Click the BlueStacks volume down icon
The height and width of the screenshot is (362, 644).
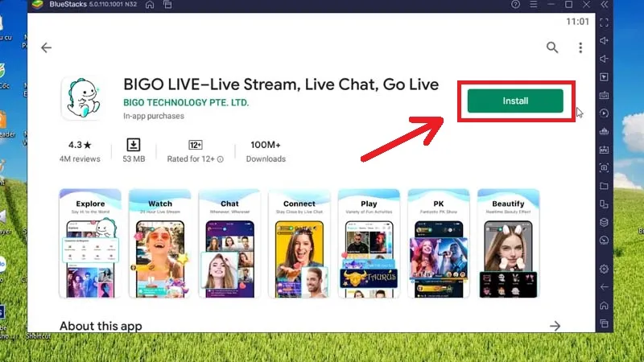point(604,59)
